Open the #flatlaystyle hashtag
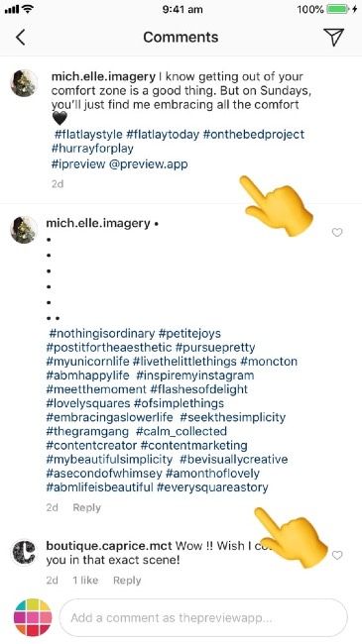 88,135
